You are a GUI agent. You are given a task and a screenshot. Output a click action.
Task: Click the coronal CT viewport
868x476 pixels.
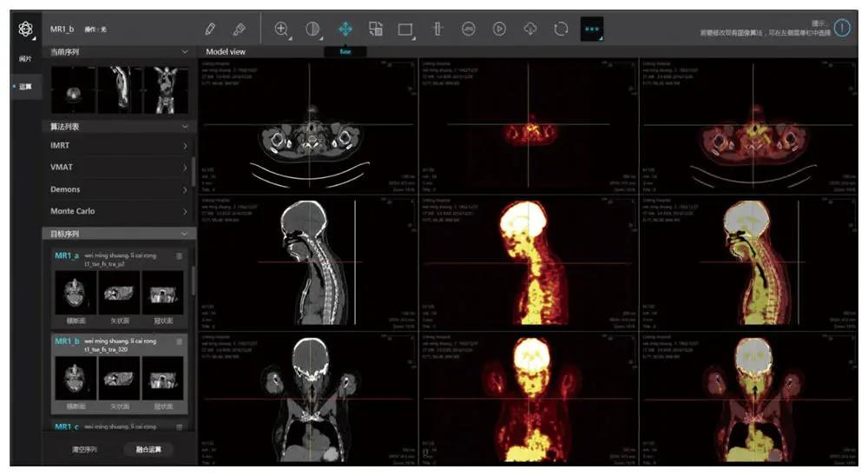tap(308, 399)
